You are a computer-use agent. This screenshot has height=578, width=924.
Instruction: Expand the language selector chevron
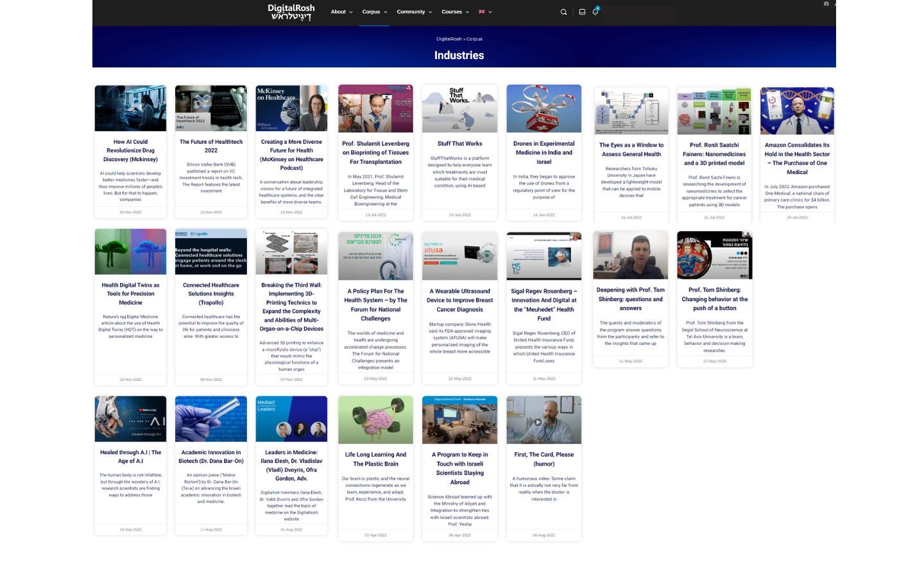click(490, 12)
